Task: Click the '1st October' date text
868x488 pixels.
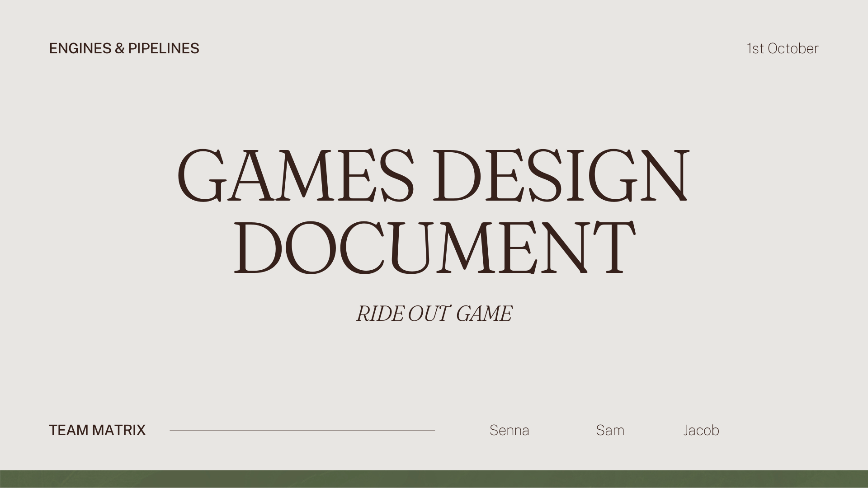Action: pyautogui.click(x=782, y=48)
